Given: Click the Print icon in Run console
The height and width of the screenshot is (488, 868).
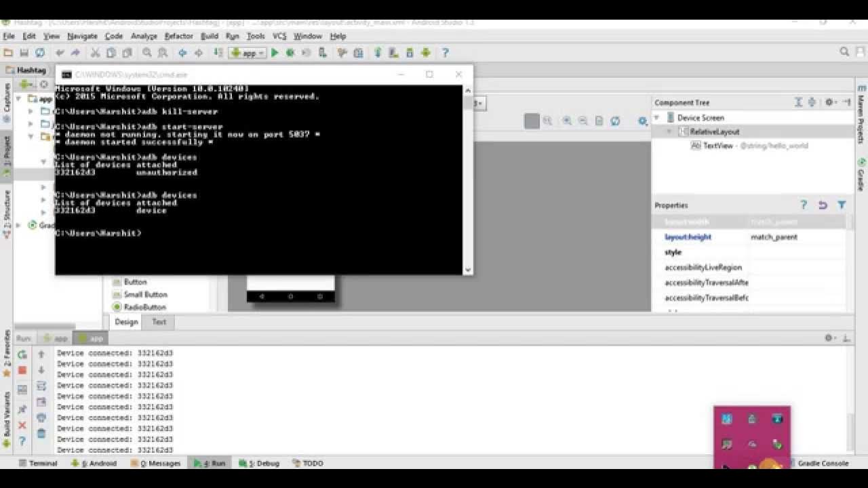Looking at the screenshot, I should pos(41,418).
